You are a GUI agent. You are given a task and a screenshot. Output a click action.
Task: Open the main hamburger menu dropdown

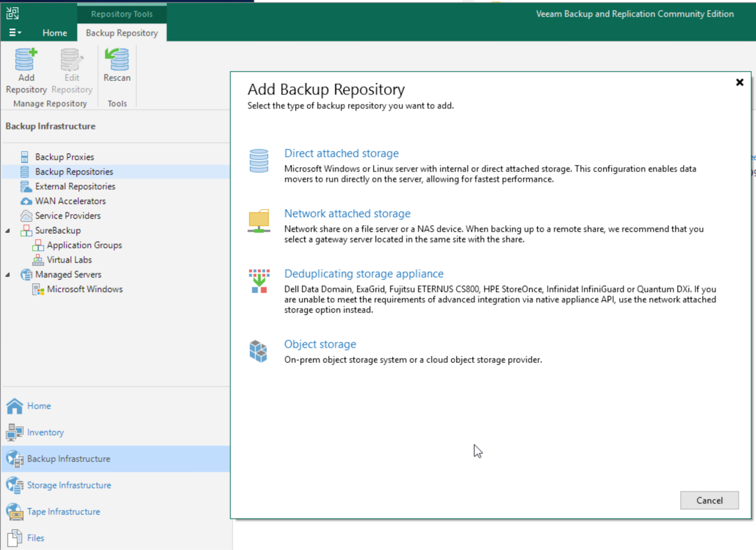[15, 33]
